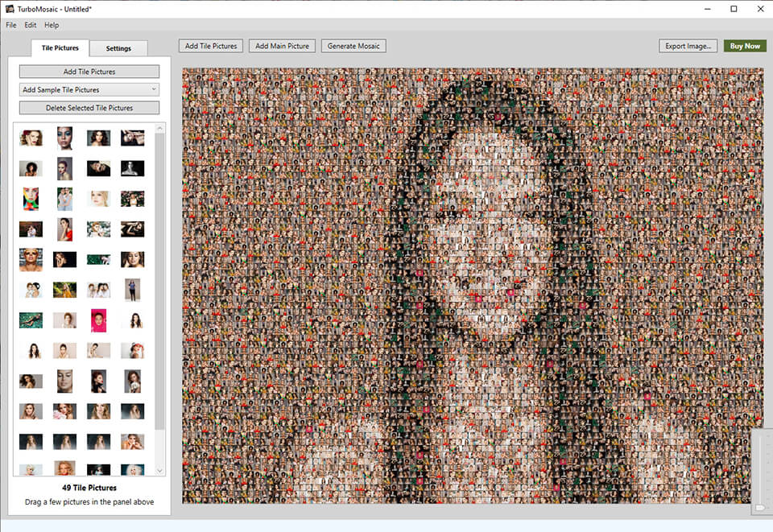Click the zoom slider handle at bottom right
Viewport: 773px width, 532px height.
click(x=760, y=508)
